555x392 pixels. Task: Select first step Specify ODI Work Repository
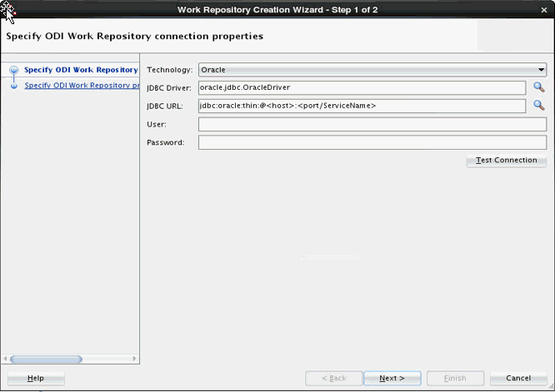click(x=81, y=70)
